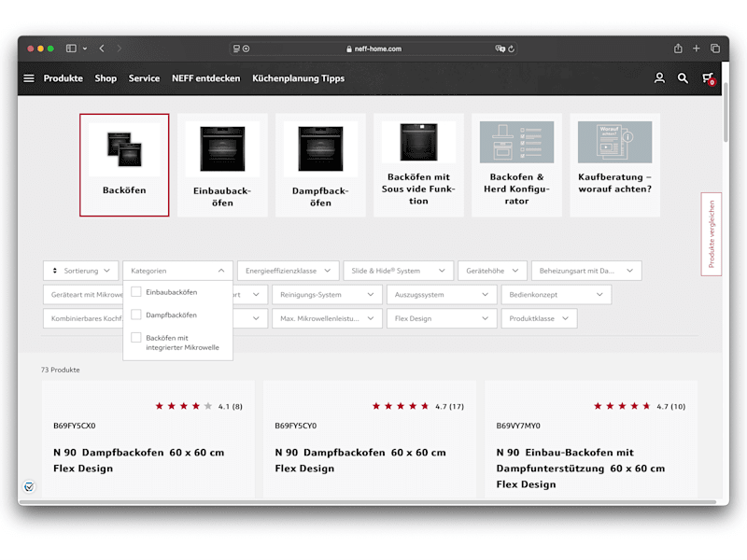Image resolution: width=747 pixels, height=560 pixels.
Task: Select the Dampfbacköfen category tile
Action: pos(320,165)
